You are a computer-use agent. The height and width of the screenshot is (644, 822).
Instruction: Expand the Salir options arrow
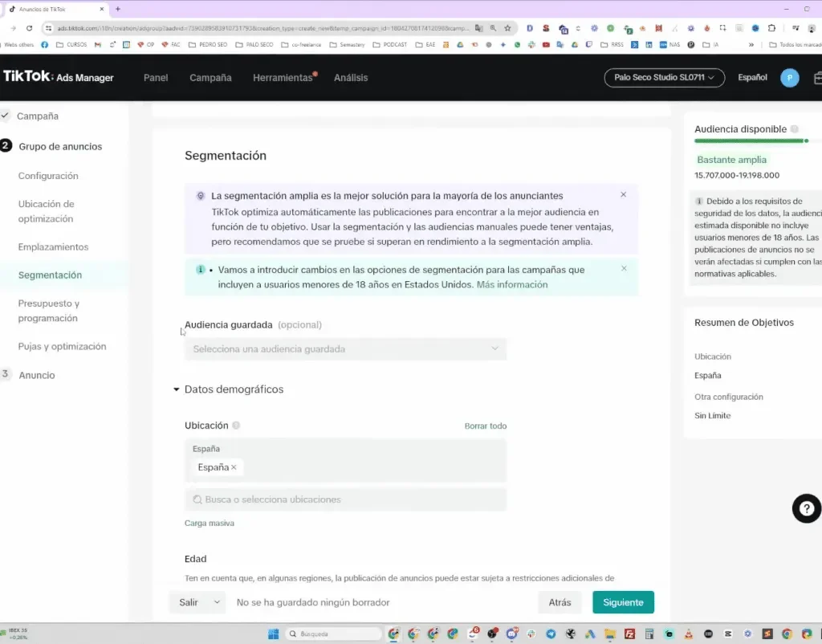217,602
